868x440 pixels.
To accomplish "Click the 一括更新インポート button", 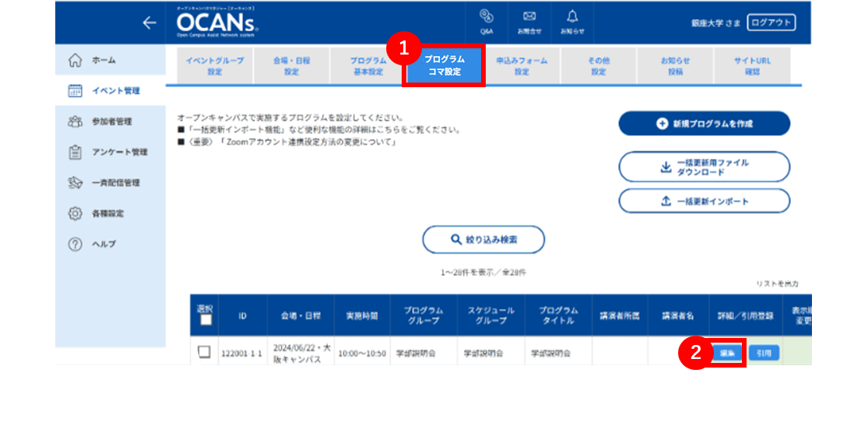I will pos(705,201).
